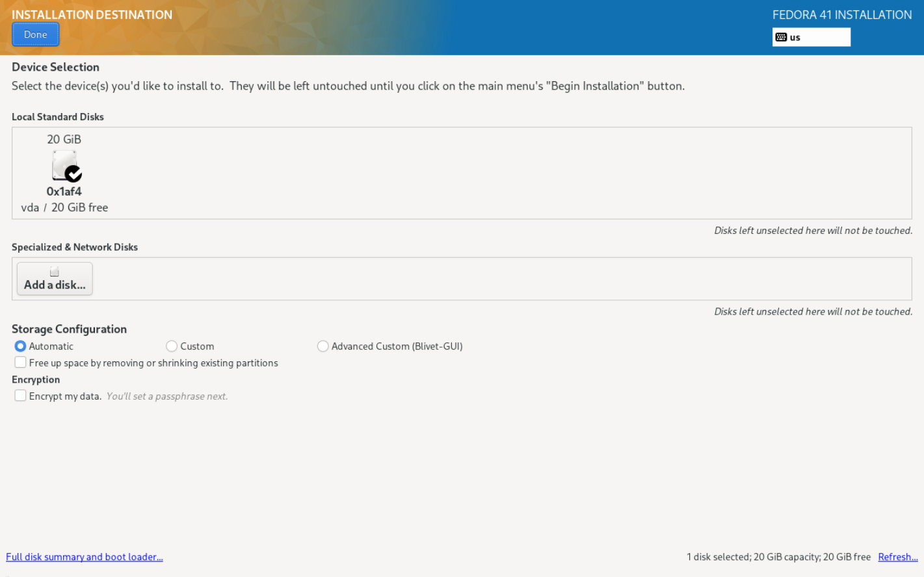The width and height of the screenshot is (924, 577).
Task: Click the 20 GiB disk size label
Action: click(64, 139)
